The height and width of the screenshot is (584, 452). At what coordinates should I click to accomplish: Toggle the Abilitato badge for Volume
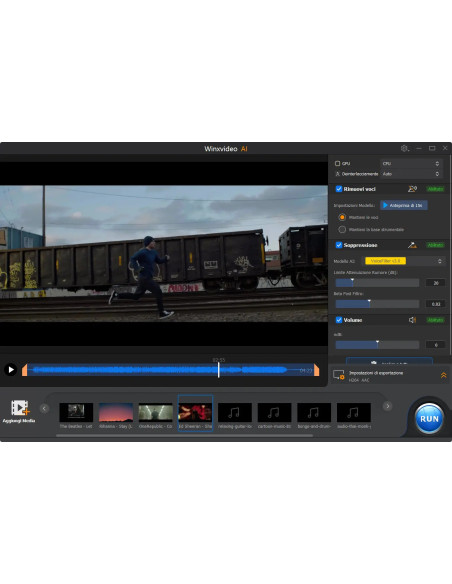(435, 320)
